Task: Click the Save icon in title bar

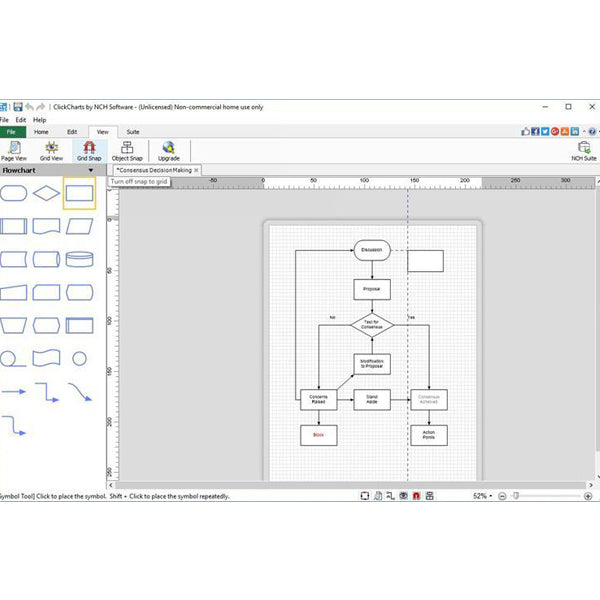Action: 18,107
